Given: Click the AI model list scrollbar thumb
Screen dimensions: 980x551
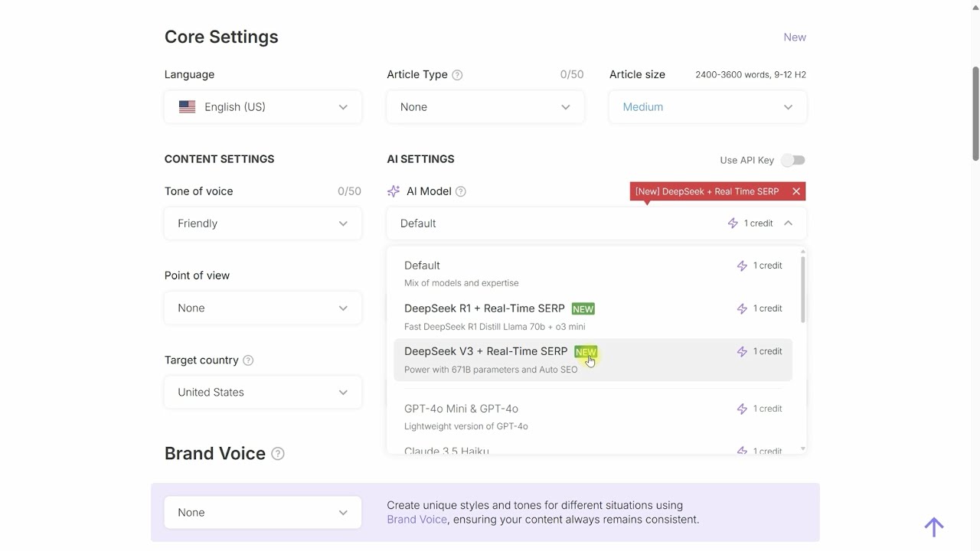Looking at the screenshot, I should pos(802,289).
